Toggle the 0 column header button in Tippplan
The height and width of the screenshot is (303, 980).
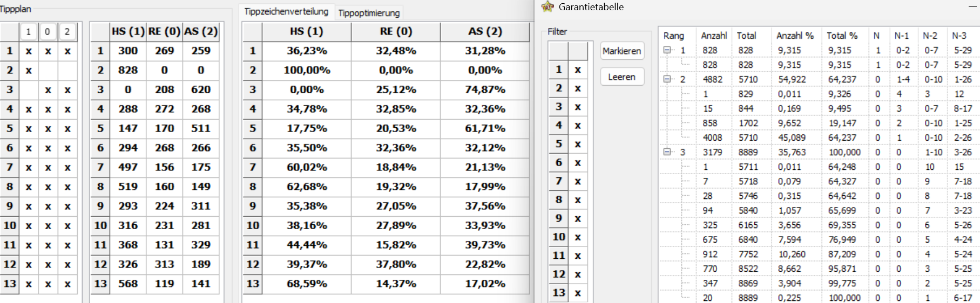tap(48, 31)
